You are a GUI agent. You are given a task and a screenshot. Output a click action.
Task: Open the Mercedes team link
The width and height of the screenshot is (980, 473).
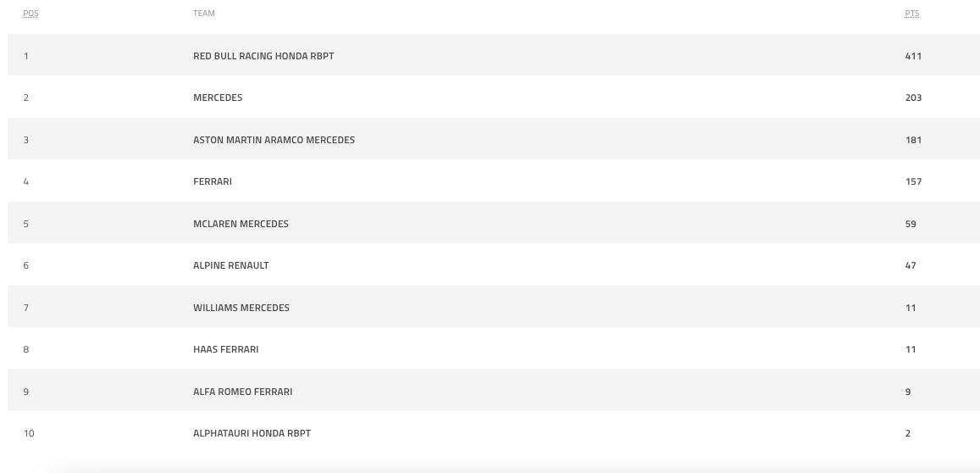tap(218, 97)
